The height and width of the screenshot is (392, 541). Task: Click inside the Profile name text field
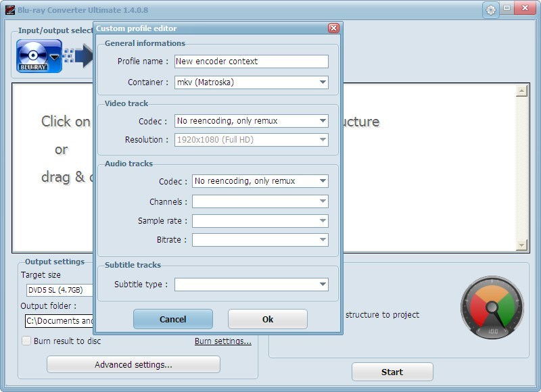250,61
